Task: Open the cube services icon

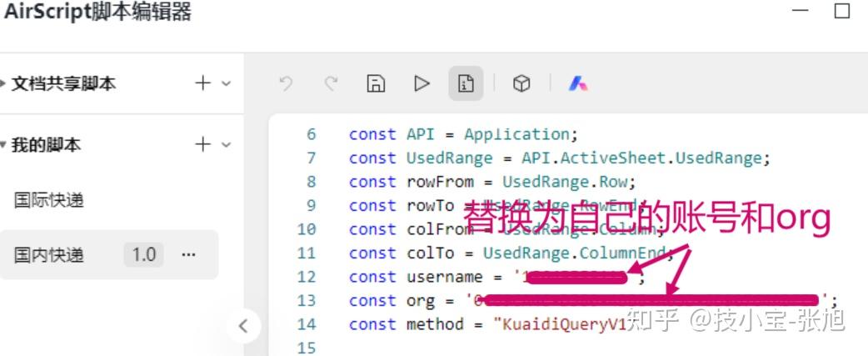Action: point(521,83)
